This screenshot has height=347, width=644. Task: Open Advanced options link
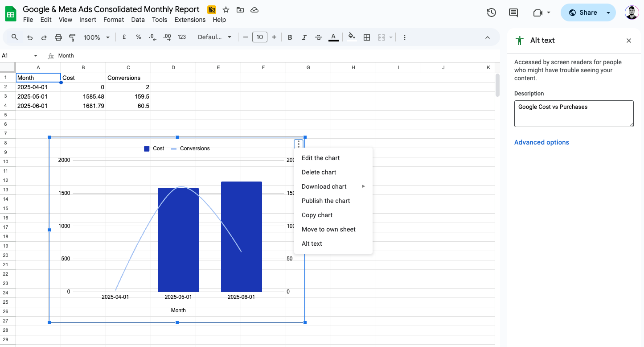click(541, 142)
